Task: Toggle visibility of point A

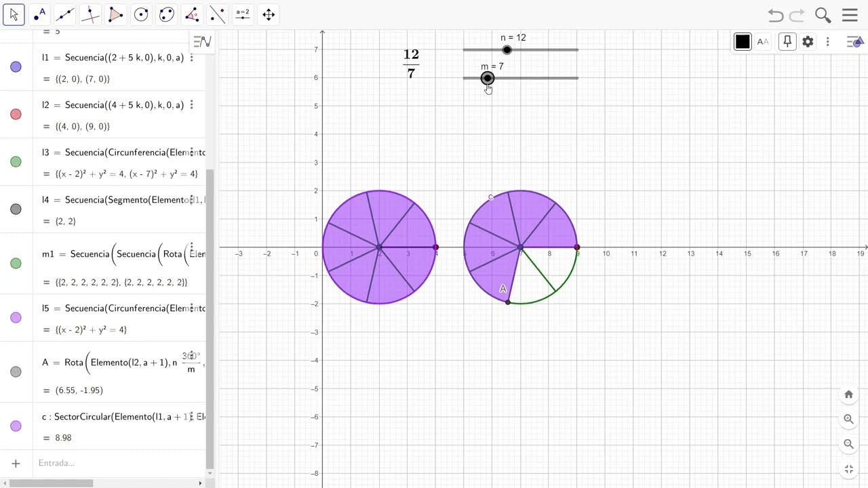Action: tap(16, 371)
